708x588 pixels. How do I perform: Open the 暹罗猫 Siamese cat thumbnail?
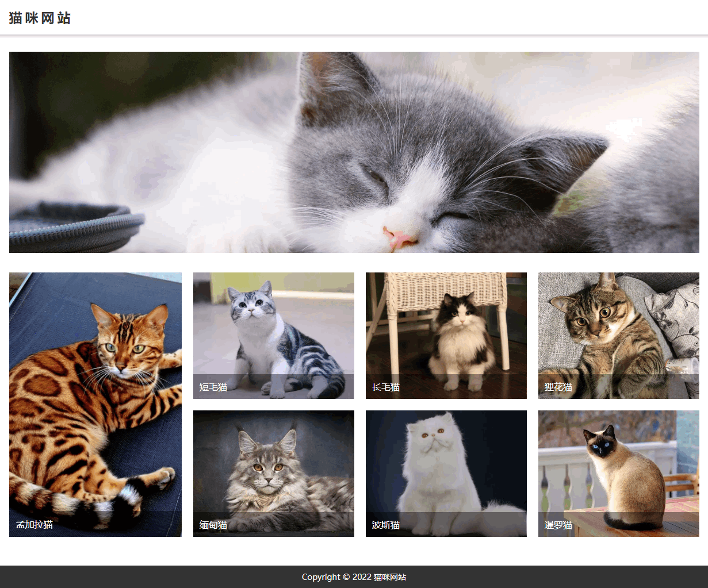(x=619, y=474)
